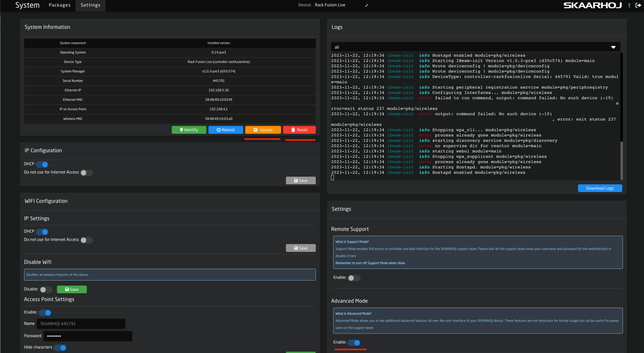Image resolution: width=644 pixels, height=353 pixels.
Task: Toggle the Hide characters switch
Action: pyautogui.click(x=60, y=348)
